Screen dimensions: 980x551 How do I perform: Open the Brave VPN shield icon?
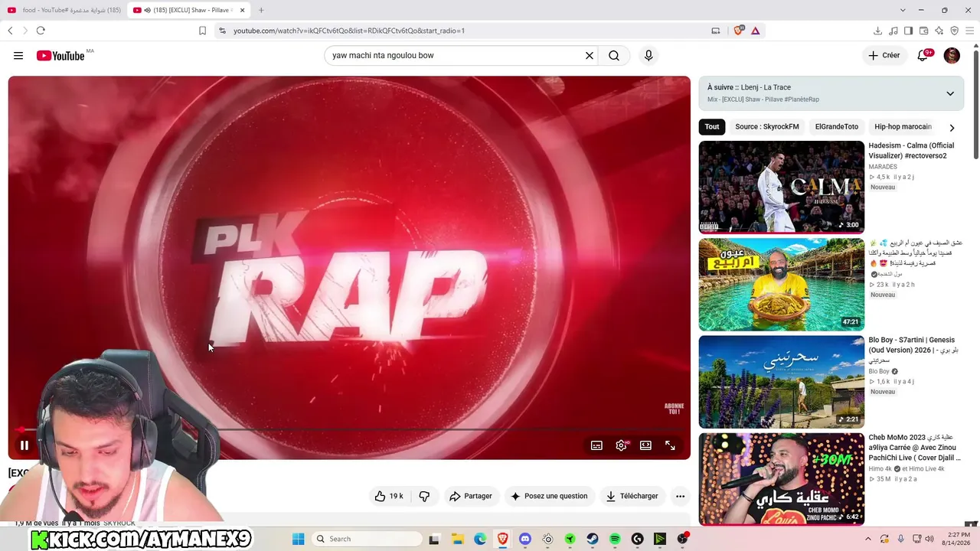(x=954, y=31)
